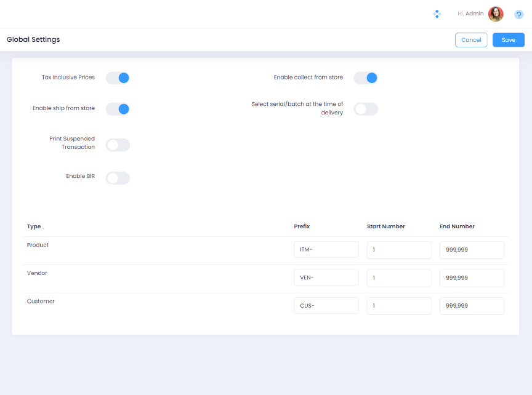Click the Vendor start number input
Image resolution: width=532 pixels, height=395 pixels.
pyautogui.click(x=398, y=278)
